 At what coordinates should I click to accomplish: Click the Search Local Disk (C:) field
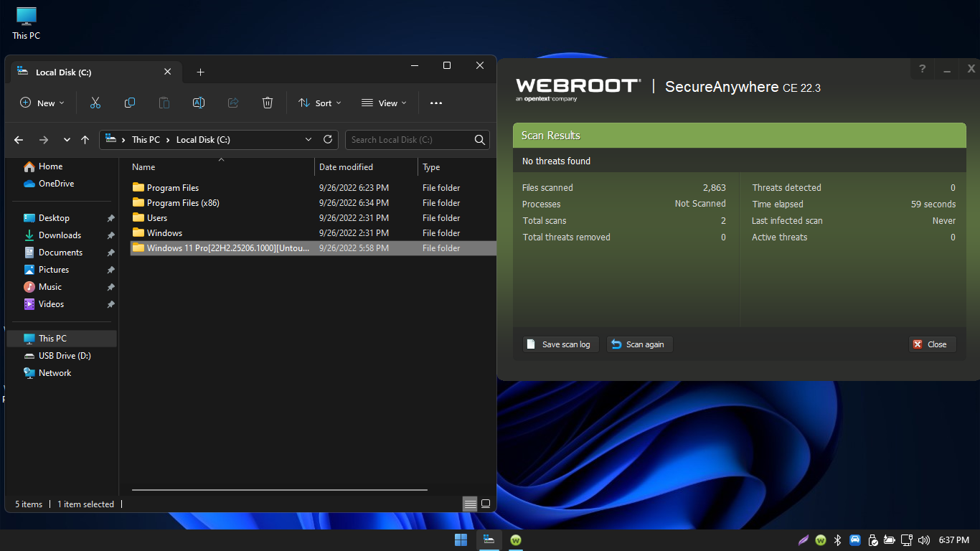(409, 140)
